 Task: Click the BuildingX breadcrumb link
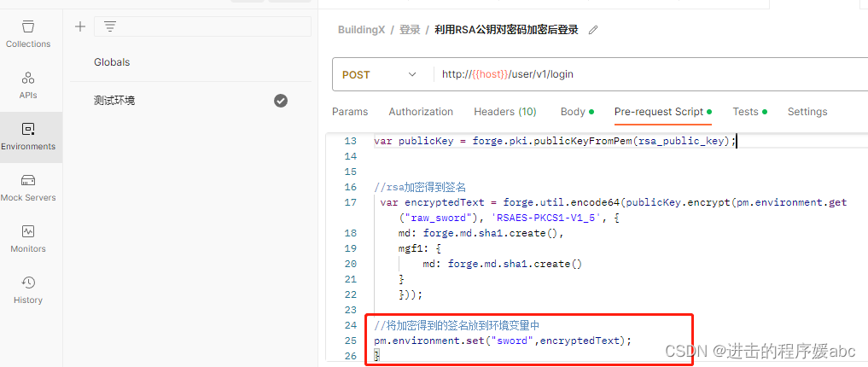pos(362,30)
